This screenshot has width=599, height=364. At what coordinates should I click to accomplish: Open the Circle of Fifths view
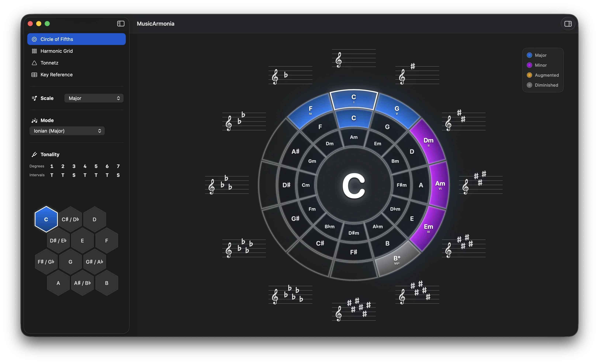click(76, 39)
